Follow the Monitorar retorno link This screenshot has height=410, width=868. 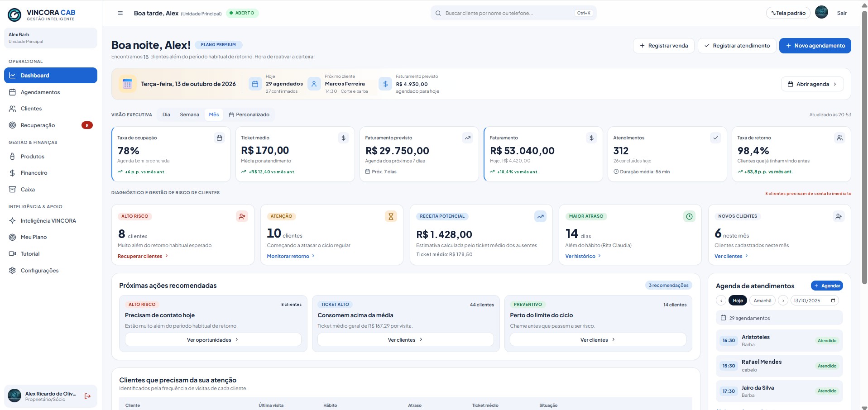[x=291, y=256]
